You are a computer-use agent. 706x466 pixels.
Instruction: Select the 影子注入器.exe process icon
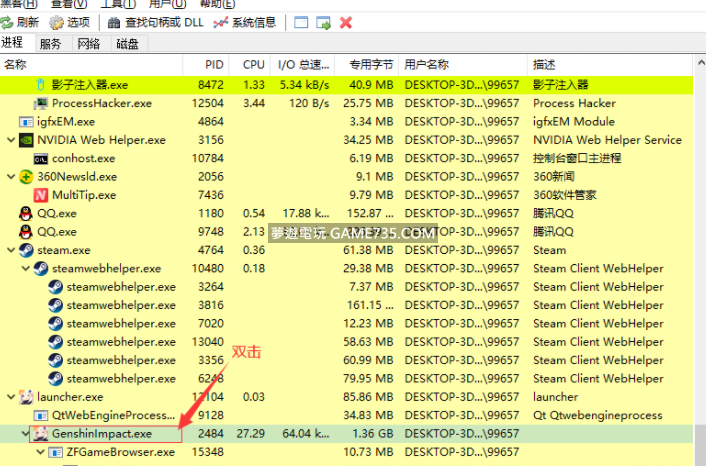click(x=41, y=85)
